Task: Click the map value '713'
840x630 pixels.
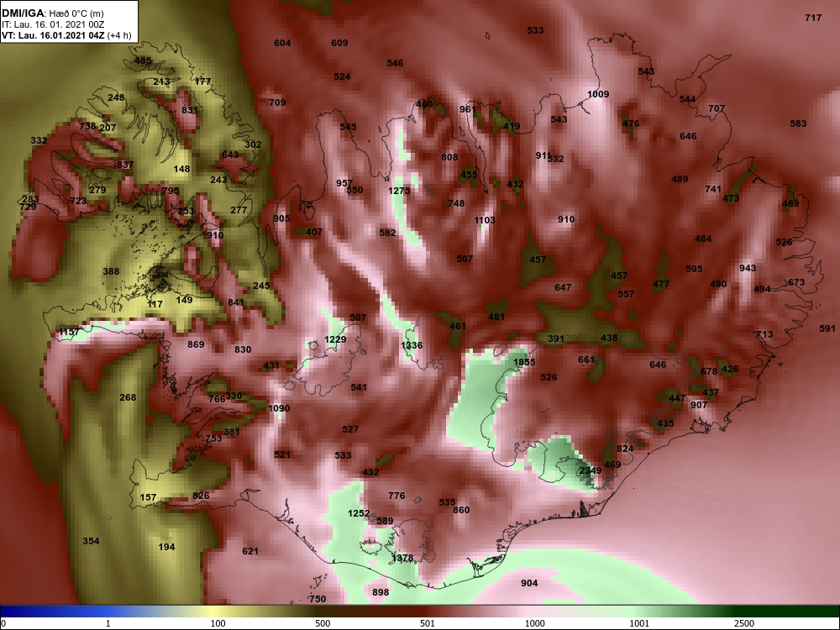Action: click(764, 335)
